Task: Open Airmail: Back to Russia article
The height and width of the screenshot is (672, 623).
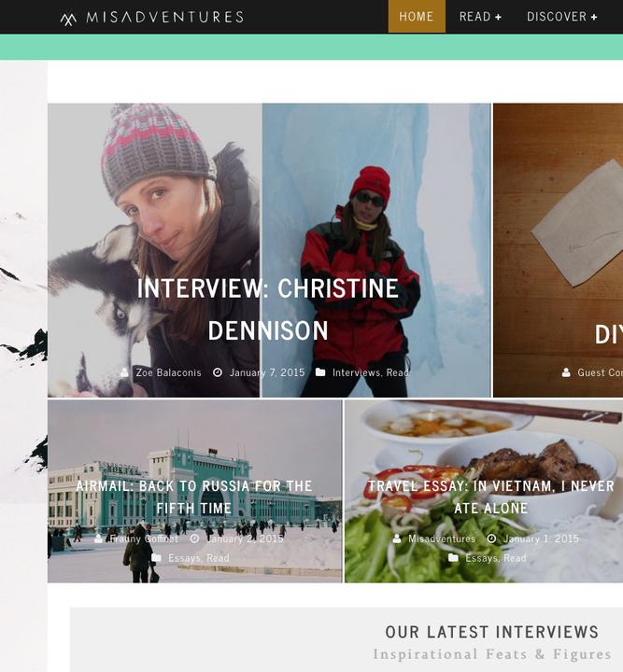Action: coord(194,497)
